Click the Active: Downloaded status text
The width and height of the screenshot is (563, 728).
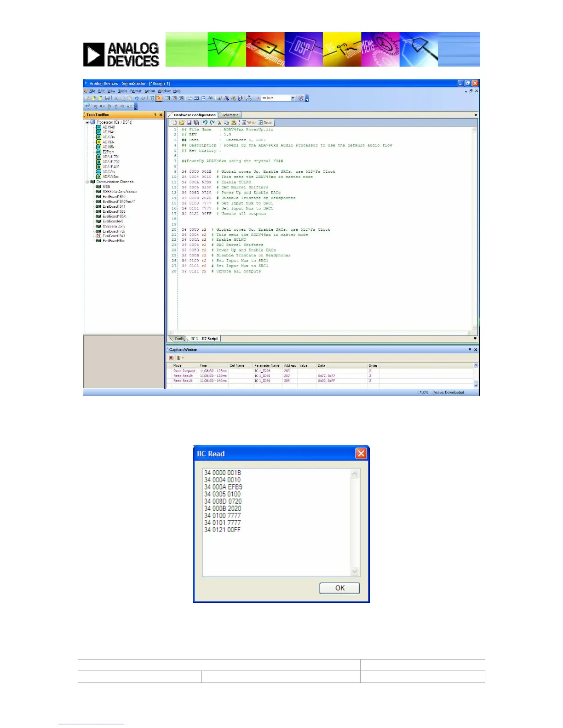[448, 392]
